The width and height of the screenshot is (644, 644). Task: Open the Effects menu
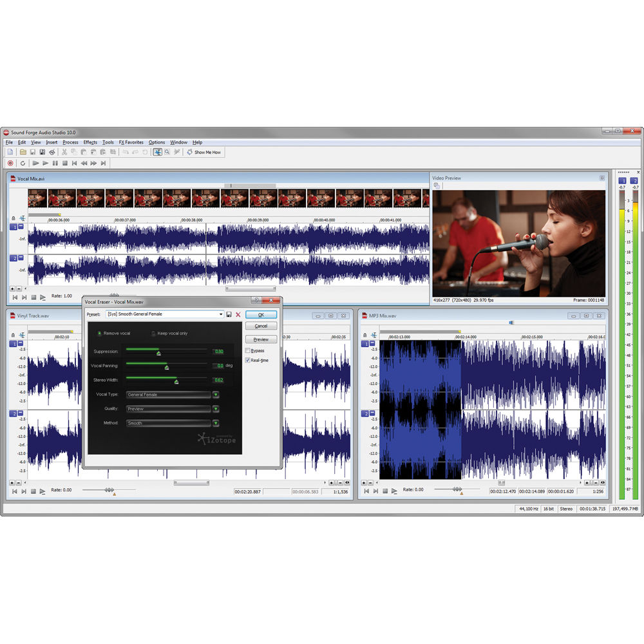[x=90, y=142]
